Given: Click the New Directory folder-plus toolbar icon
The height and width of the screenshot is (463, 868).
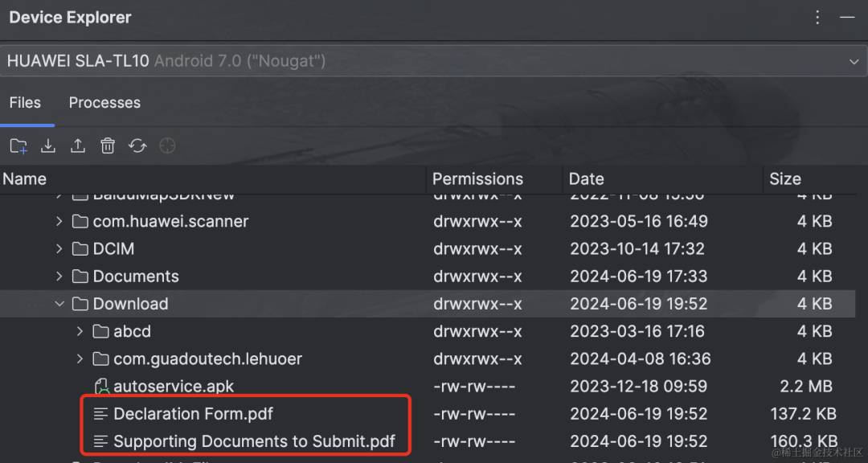Looking at the screenshot, I should click(x=18, y=146).
